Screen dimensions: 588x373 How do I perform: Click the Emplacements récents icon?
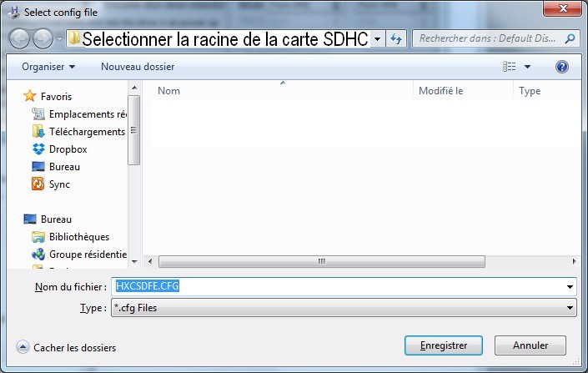click(x=38, y=114)
